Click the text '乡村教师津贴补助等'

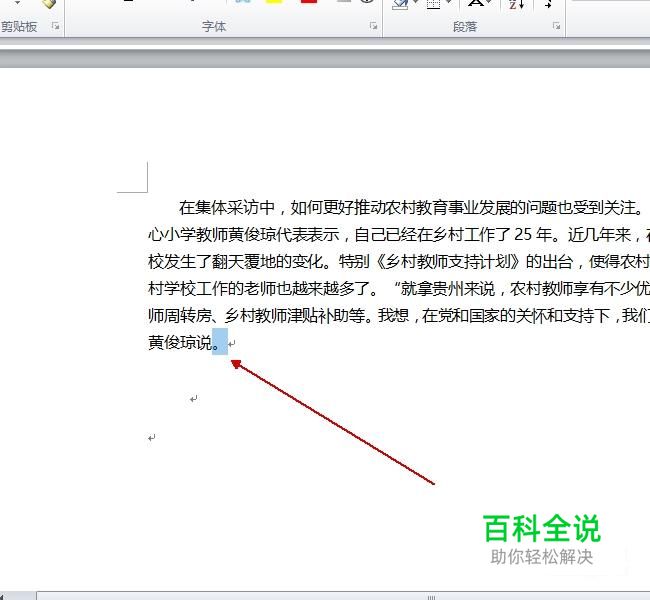tap(295, 316)
